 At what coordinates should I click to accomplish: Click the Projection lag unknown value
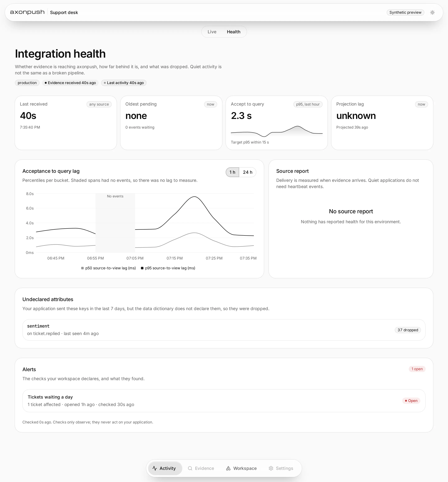click(356, 116)
